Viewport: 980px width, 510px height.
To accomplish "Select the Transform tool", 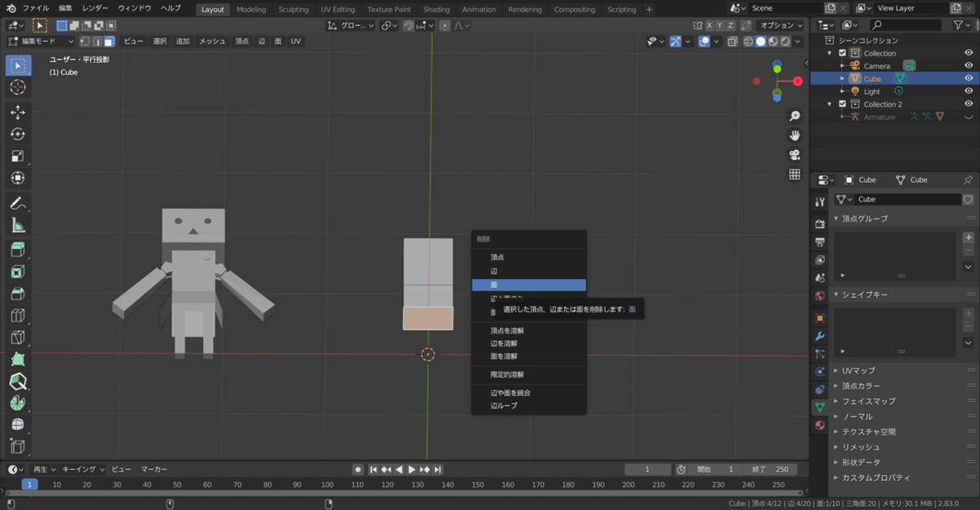I will [18, 177].
